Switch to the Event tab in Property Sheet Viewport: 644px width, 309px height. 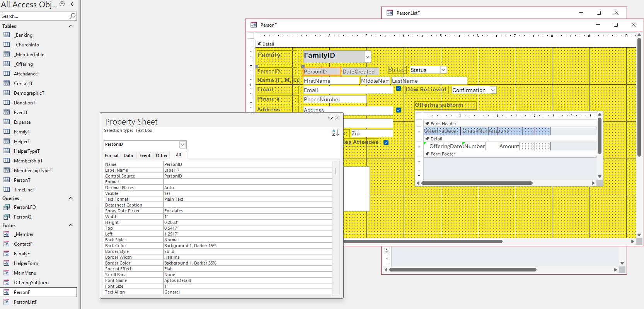click(145, 155)
